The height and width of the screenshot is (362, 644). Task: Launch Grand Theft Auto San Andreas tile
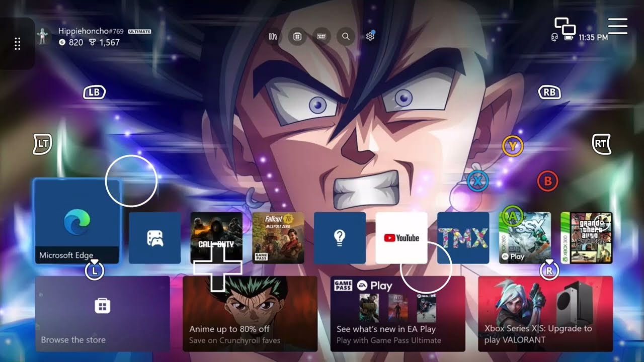tap(587, 238)
